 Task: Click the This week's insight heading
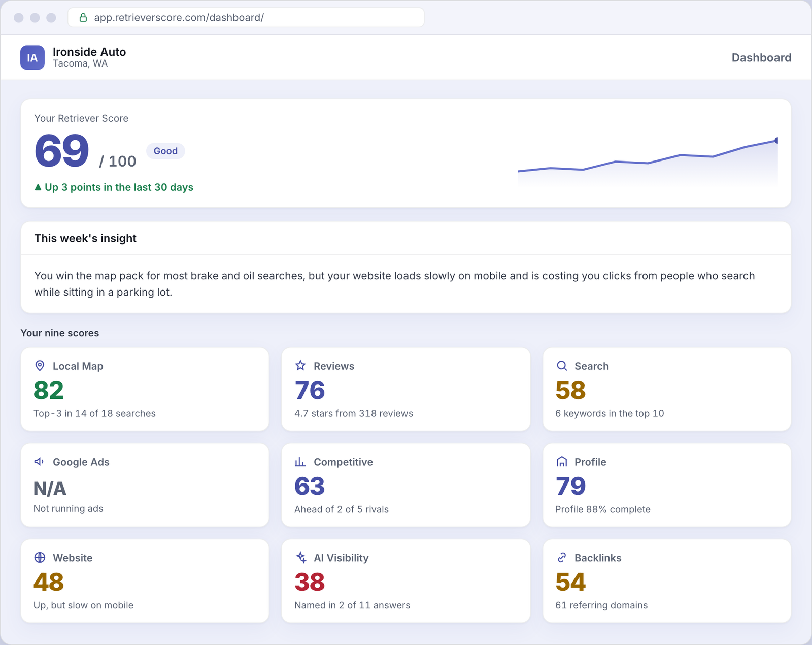pos(85,238)
